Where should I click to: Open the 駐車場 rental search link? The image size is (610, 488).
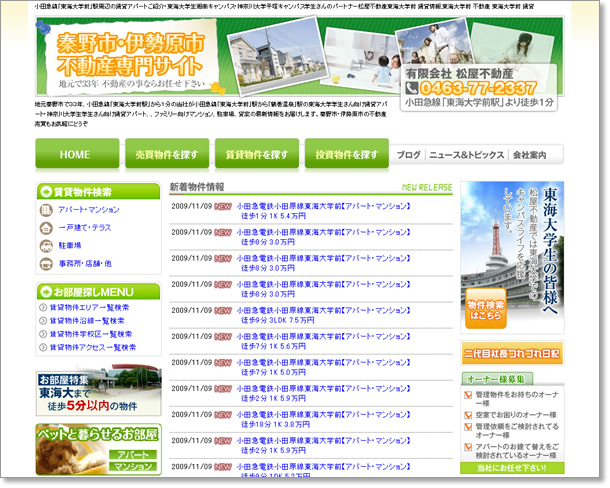(70, 246)
